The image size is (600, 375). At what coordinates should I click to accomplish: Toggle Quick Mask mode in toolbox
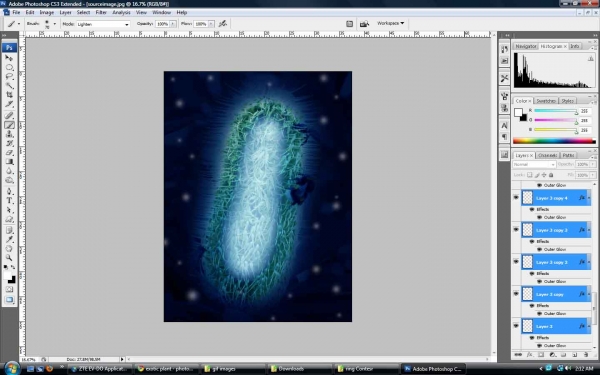click(9, 290)
